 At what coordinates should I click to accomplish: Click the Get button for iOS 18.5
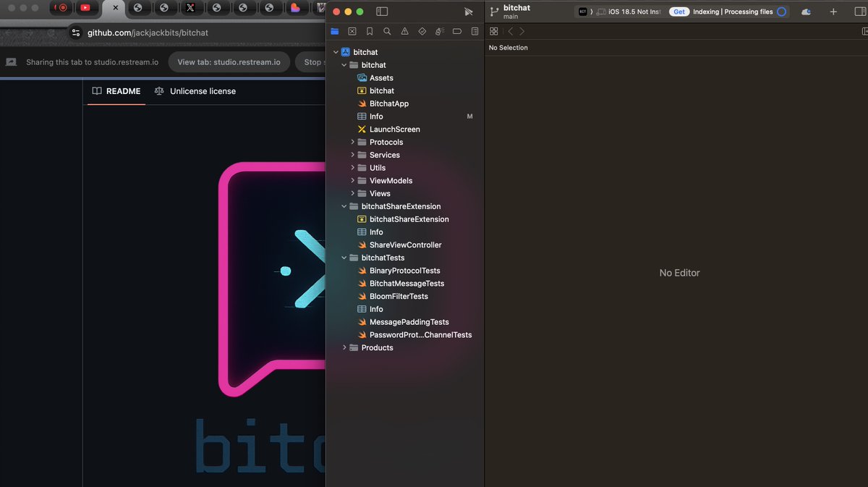(678, 12)
